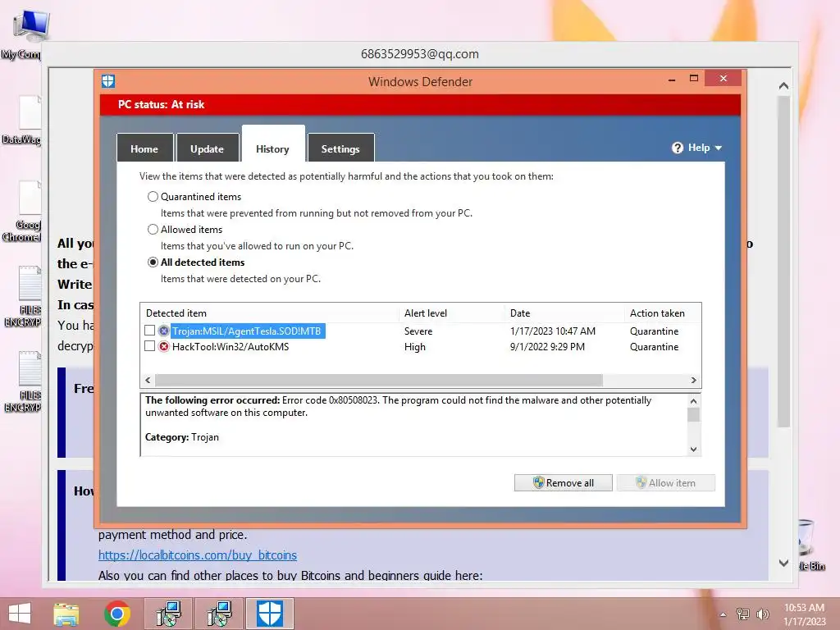Maximize the Windows Defender window
Viewport: 840px width, 630px height.
[x=694, y=79]
